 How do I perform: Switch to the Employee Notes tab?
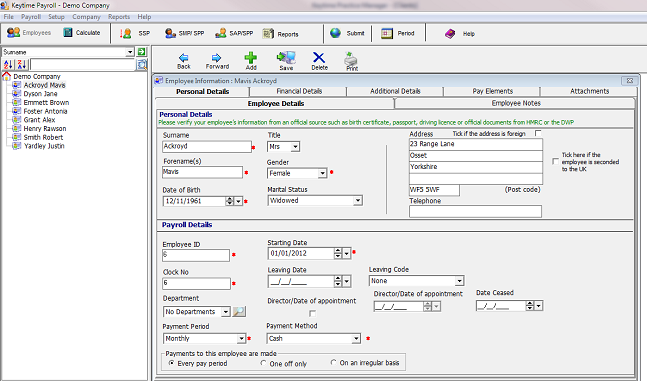(516, 103)
